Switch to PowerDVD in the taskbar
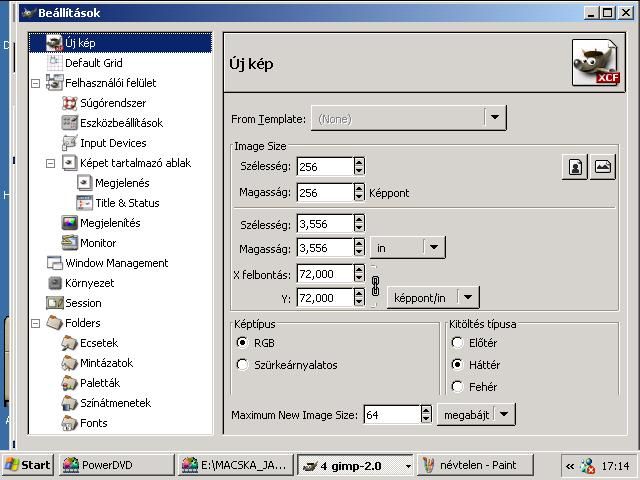The height and width of the screenshot is (480, 640). pos(112,465)
